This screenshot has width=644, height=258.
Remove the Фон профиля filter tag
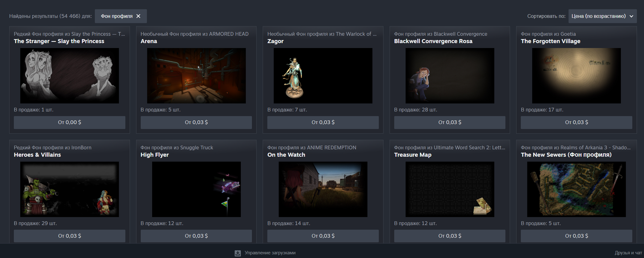pos(138,16)
